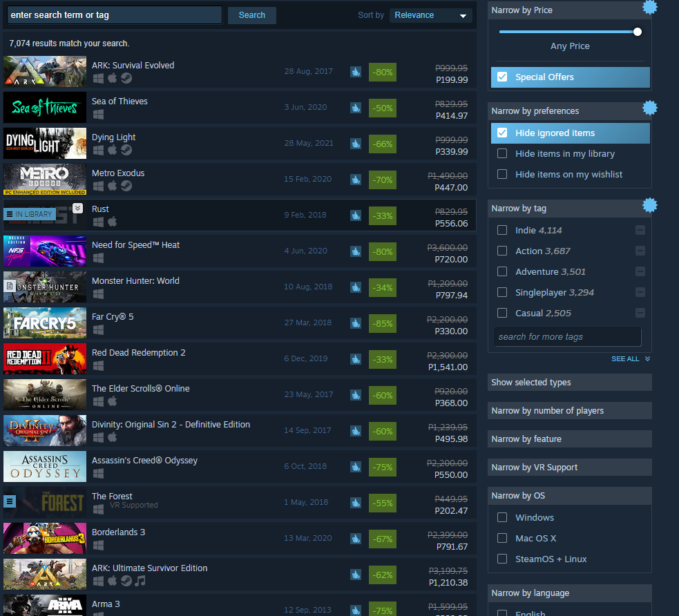Open the Red Dead Redemption 2 title
Screen dimensions: 679x616
tap(139, 353)
